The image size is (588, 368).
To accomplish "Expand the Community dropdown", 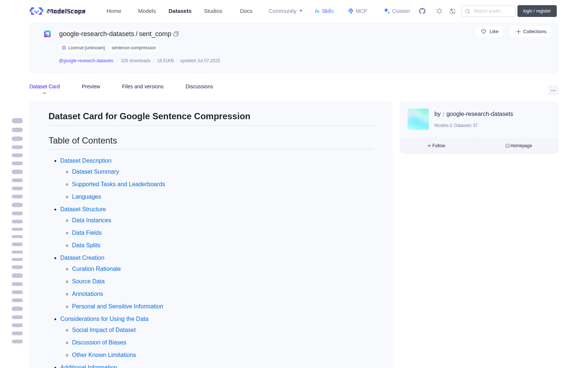I will (x=286, y=11).
